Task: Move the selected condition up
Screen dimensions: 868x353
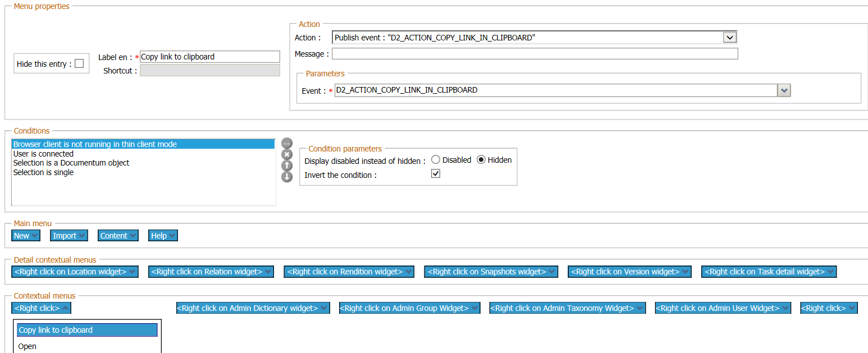Action: click(287, 166)
